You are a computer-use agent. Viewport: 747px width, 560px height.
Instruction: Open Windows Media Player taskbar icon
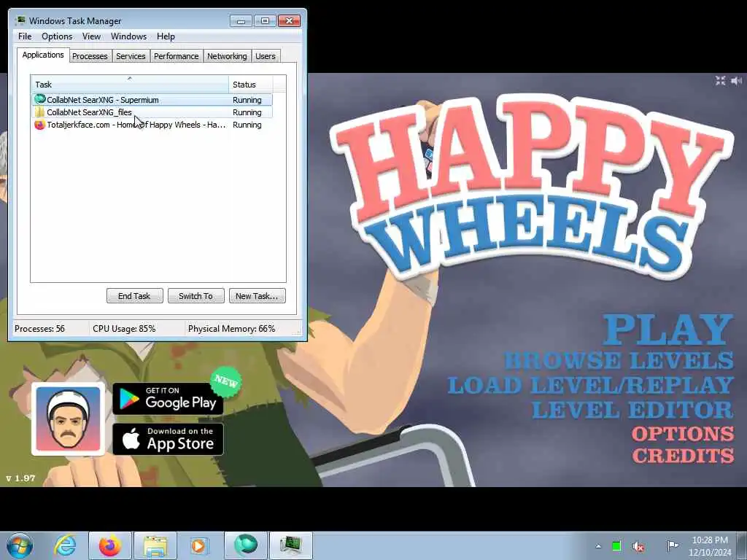199,545
